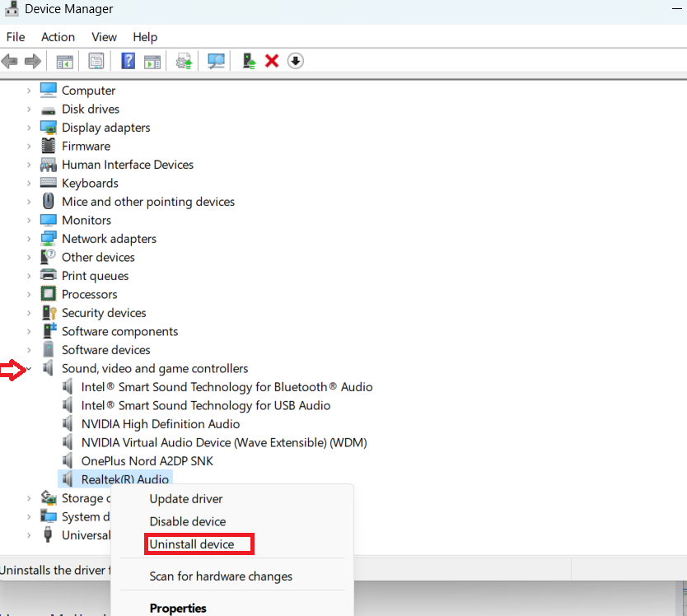Open Properties from the context menu
The height and width of the screenshot is (616, 687).
point(178,609)
